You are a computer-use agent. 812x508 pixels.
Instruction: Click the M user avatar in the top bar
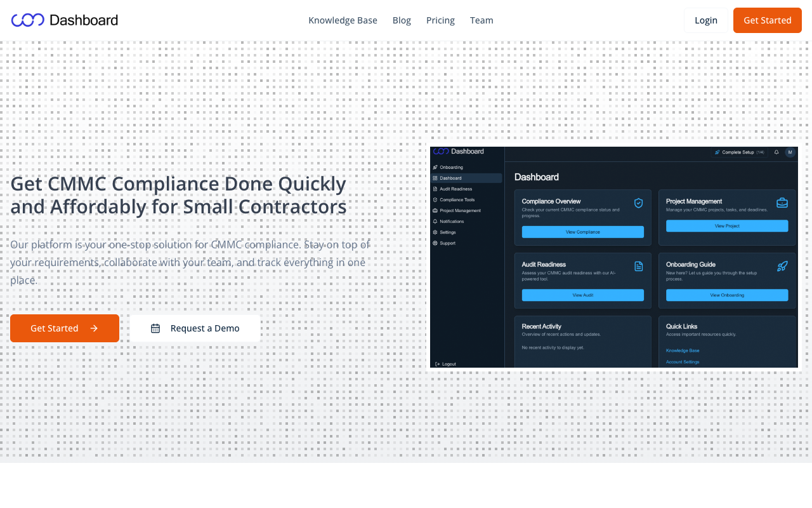(790, 152)
